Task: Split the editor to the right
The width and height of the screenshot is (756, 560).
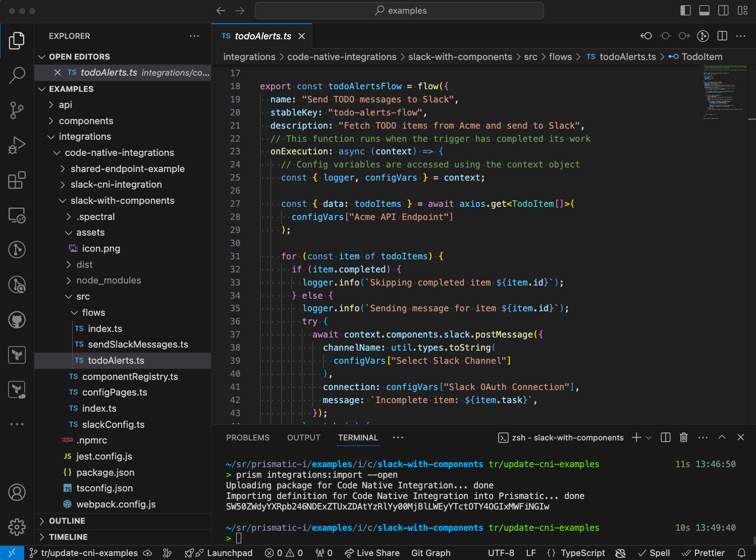Action: [x=722, y=36]
